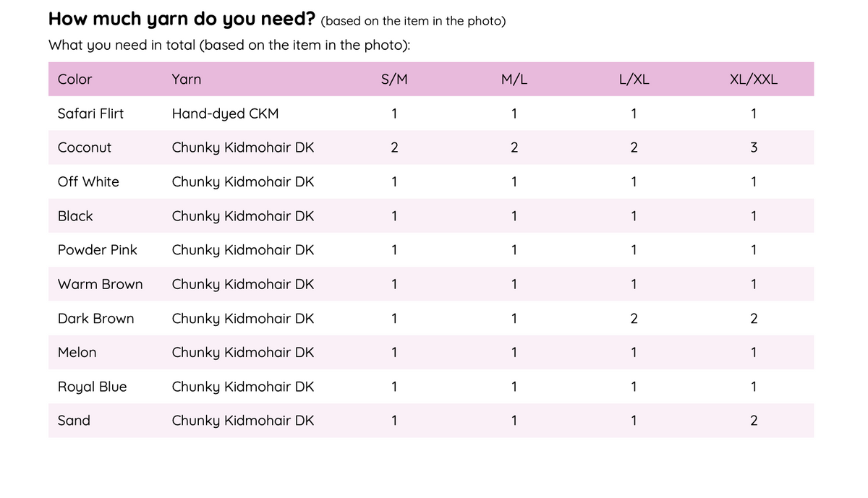
Task: Click Dark Brown's L/XL quantity of 2
Action: (634, 319)
